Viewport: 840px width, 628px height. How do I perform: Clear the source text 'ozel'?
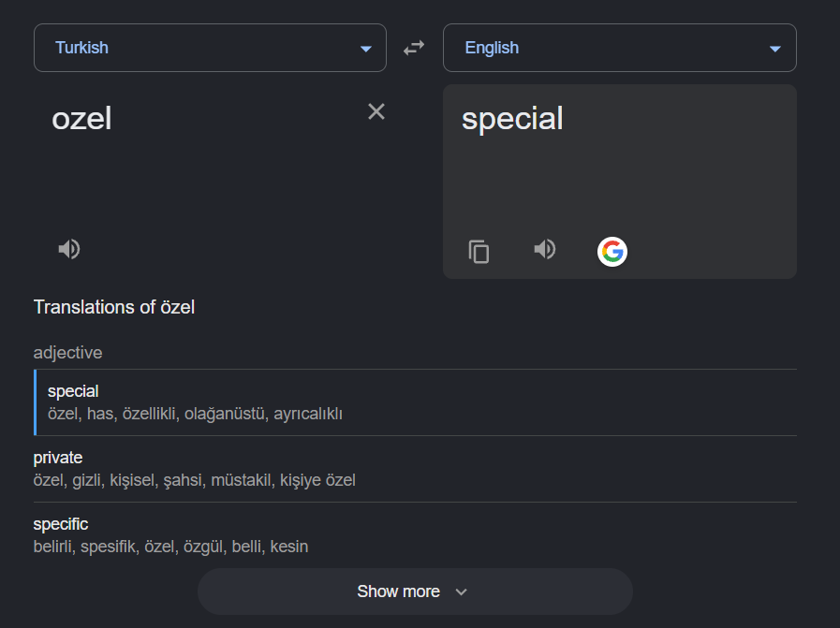pos(376,111)
